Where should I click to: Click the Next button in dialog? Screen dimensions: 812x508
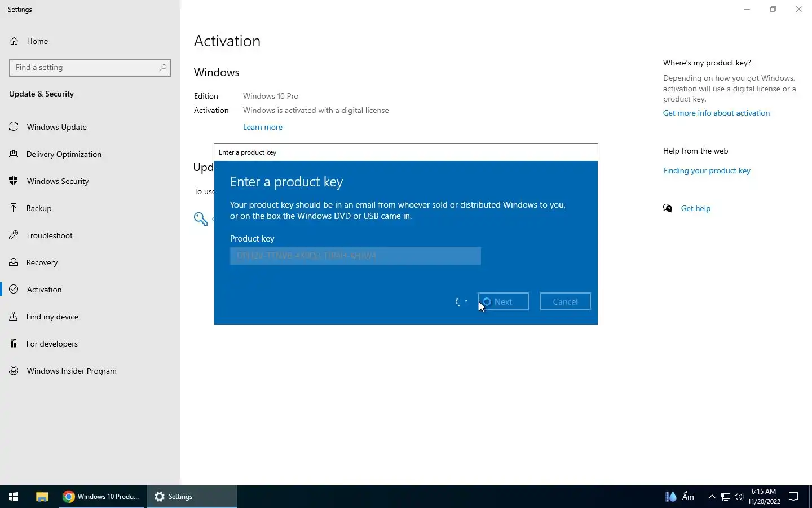(504, 301)
